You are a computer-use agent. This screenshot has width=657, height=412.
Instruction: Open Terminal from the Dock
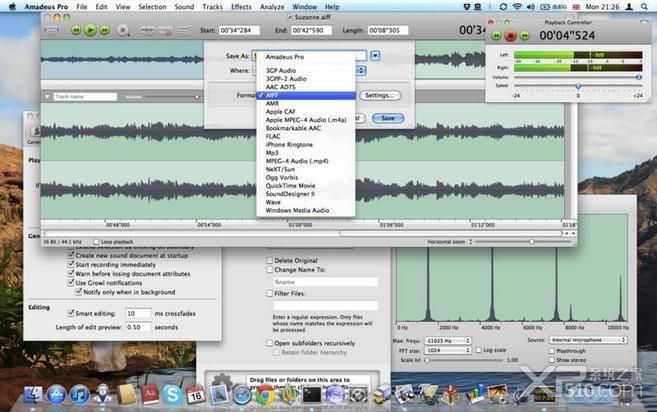(312, 394)
